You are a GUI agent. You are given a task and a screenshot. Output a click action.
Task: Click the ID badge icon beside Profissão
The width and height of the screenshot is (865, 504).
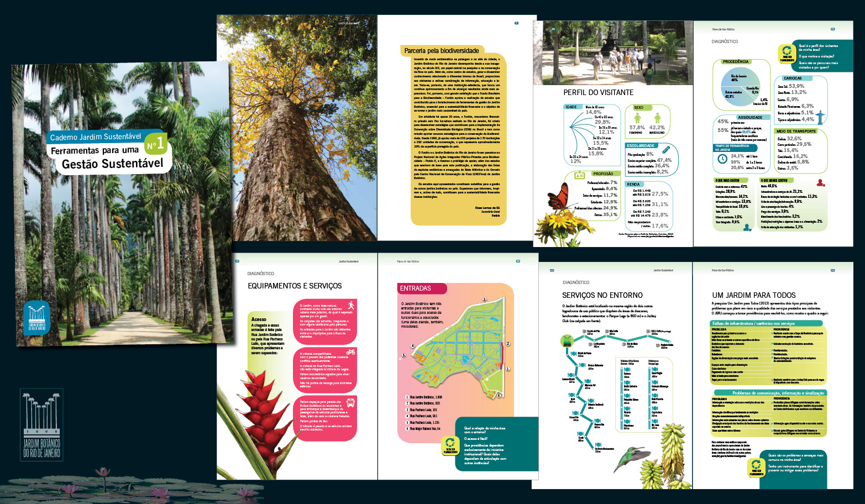(579, 175)
